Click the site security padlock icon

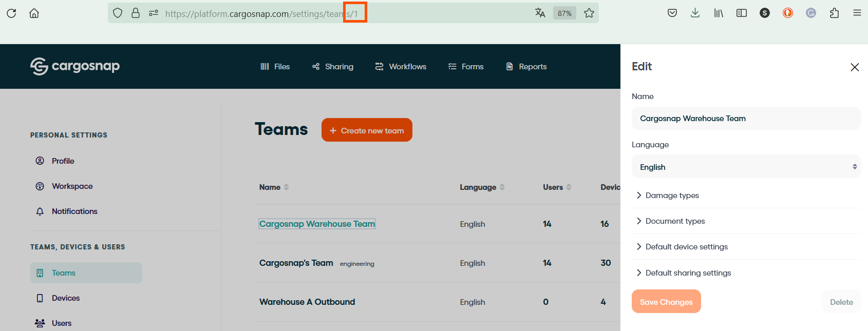[136, 13]
